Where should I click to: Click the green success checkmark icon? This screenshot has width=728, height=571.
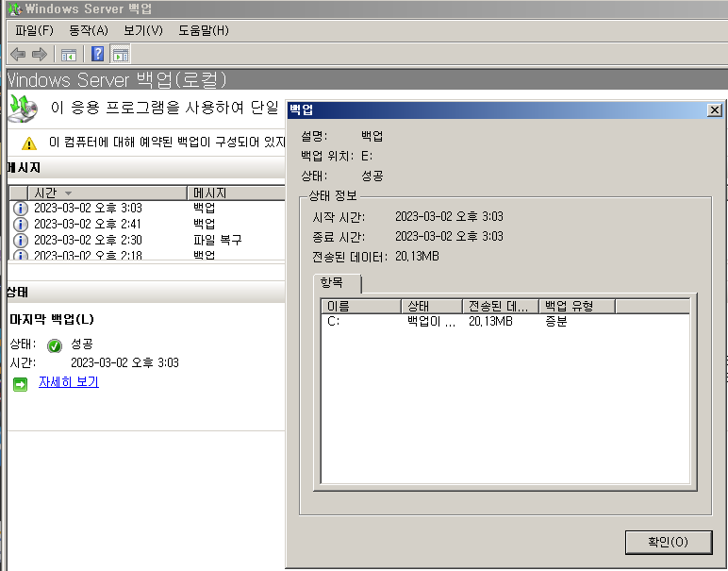[55, 345]
